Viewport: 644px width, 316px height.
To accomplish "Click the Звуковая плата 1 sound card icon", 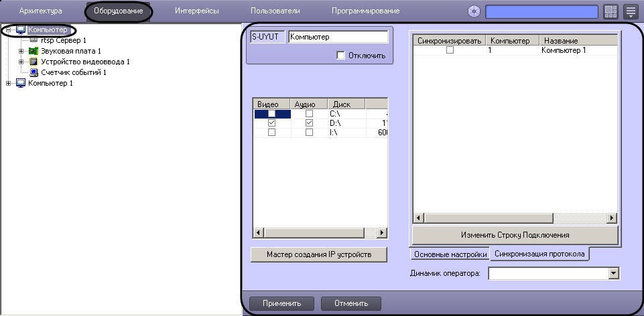I will tap(34, 51).
